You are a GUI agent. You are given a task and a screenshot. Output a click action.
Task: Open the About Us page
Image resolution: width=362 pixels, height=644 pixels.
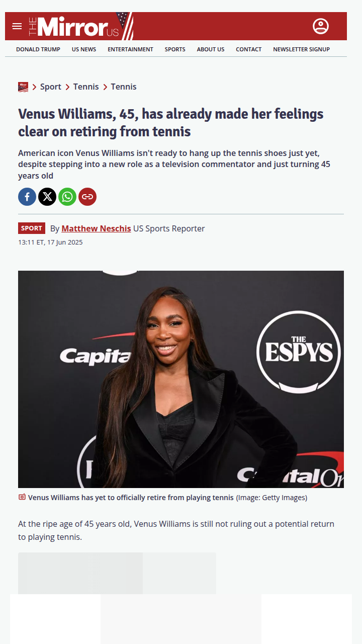click(x=211, y=49)
